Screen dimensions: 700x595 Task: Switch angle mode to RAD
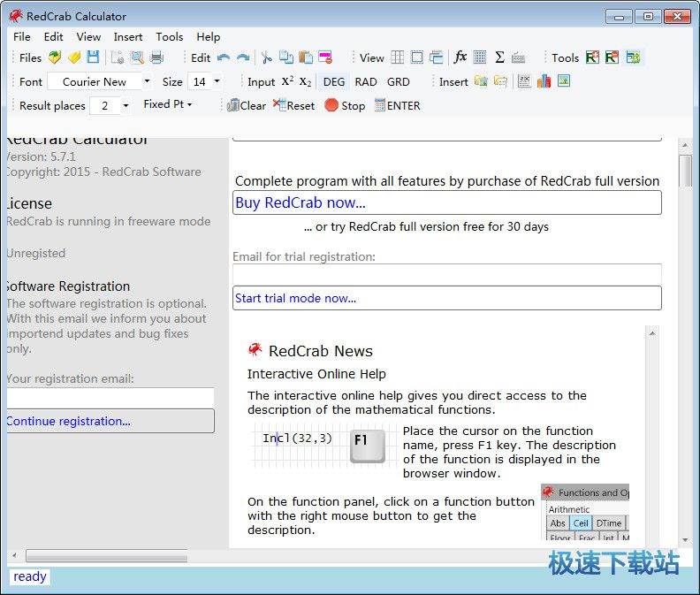click(366, 81)
